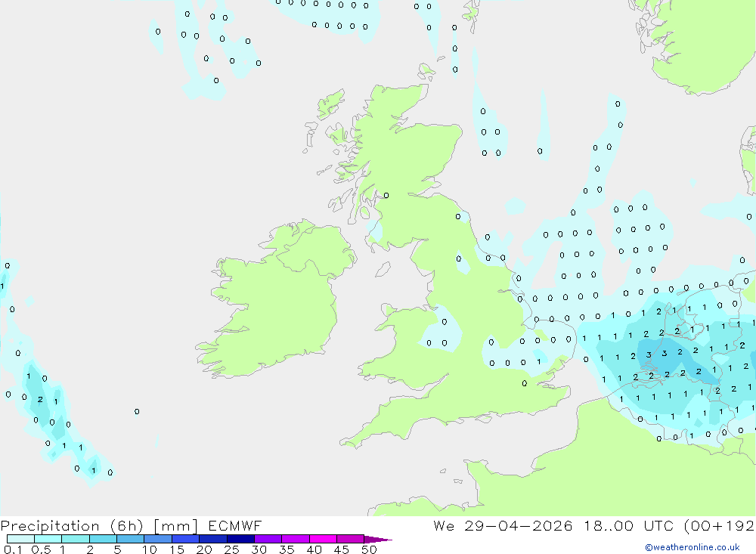Screen dimensions: 756x554
Task: Click the 'Precipitation' title word
Action: pyautogui.click(x=50, y=526)
